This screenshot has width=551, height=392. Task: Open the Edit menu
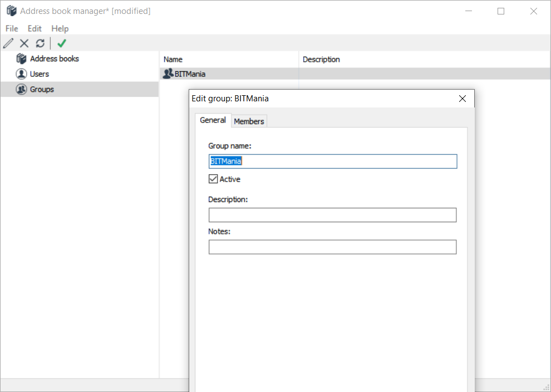click(x=35, y=28)
